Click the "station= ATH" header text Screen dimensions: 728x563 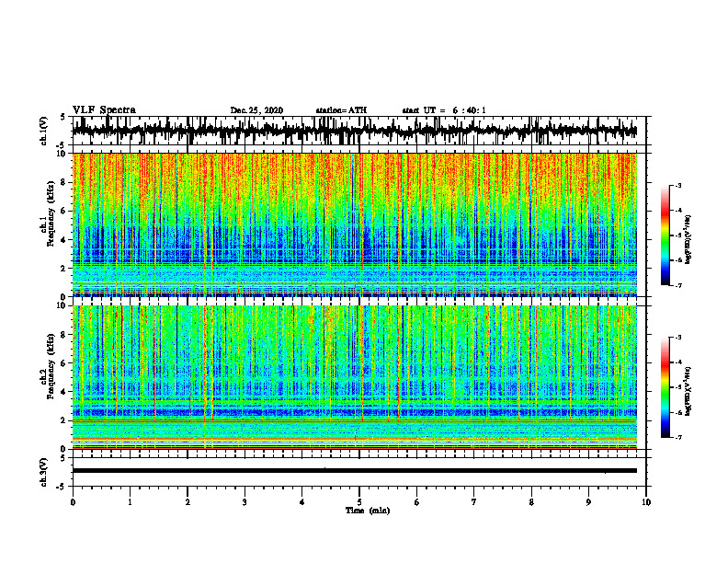[x=341, y=110]
